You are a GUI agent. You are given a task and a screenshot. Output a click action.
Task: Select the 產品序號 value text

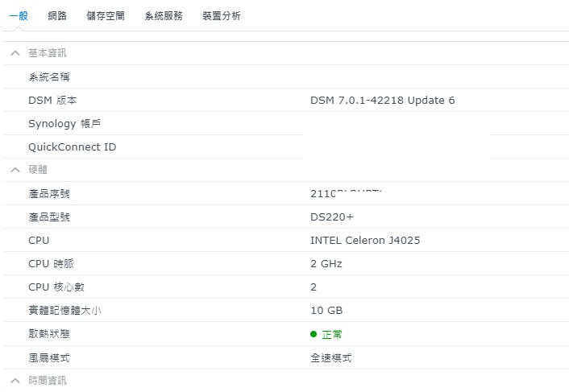pos(358,193)
